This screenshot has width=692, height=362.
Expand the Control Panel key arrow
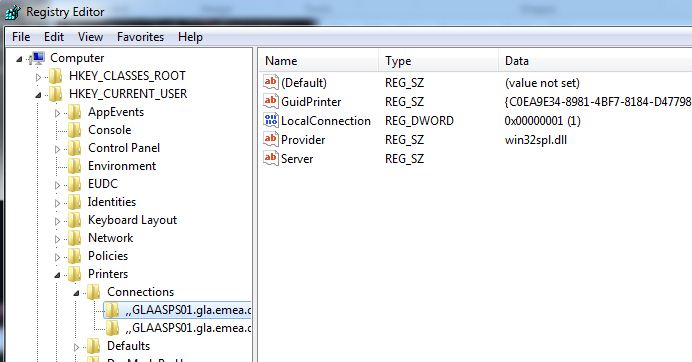tap(57, 149)
